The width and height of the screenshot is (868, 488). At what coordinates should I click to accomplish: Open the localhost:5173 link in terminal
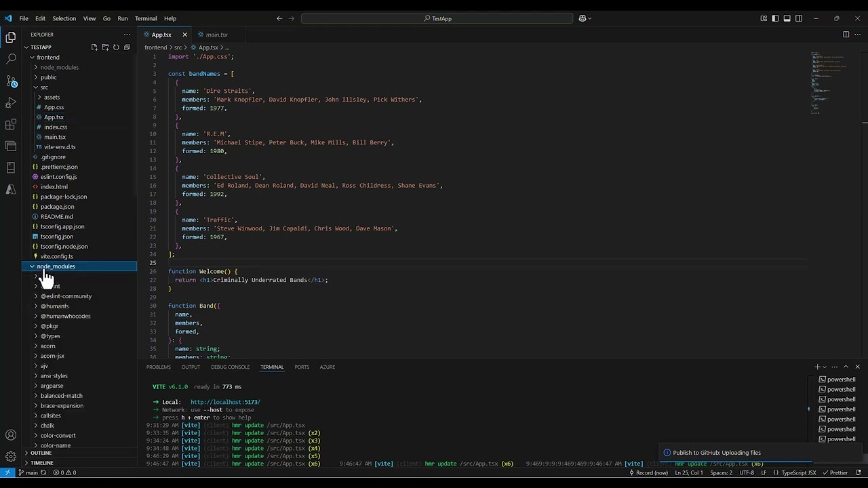click(x=225, y=402)
